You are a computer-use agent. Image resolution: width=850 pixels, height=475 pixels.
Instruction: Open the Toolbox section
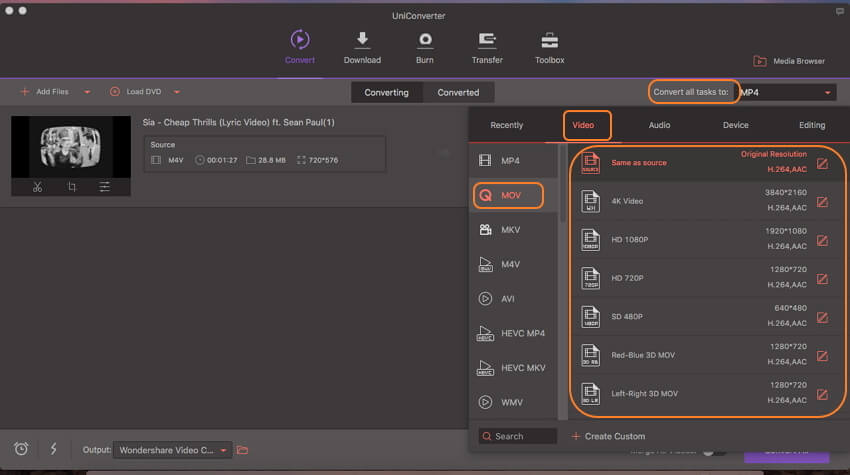550,48
